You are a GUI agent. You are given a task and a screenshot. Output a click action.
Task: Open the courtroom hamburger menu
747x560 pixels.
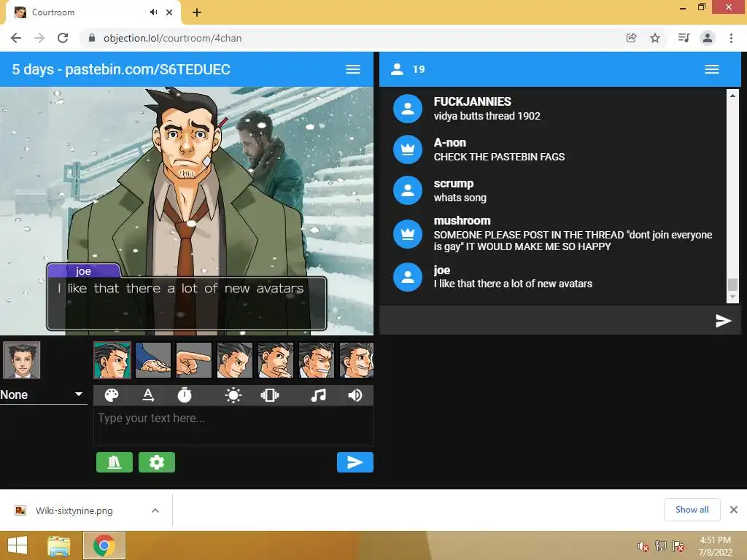pyautogui.click(x=353, y=69)
